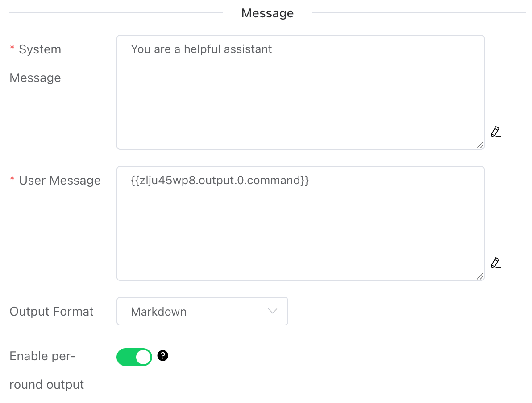Open the Output Format dropdown
This screenshot has height=403, width=532.
pos(202,311)
